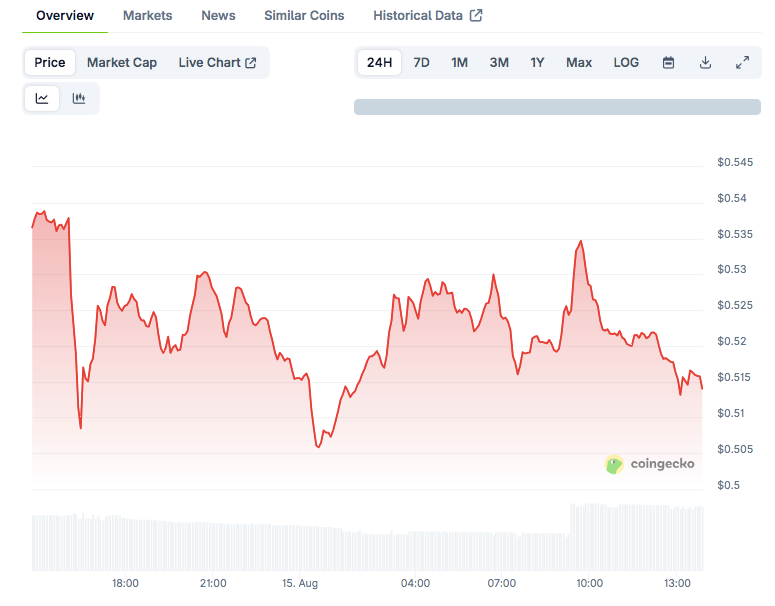Select the Price view toggle
The width and height of the screenshot is (775, 606).
pos(50,62)
